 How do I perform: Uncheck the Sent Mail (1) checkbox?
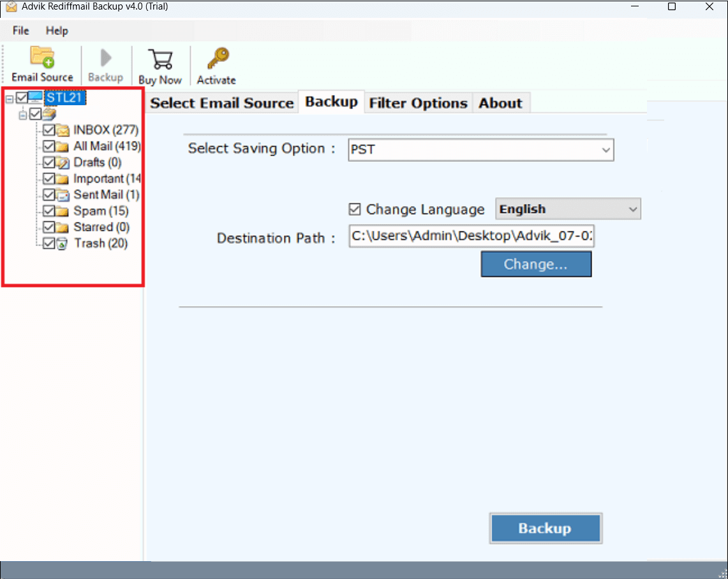(48, 194)
